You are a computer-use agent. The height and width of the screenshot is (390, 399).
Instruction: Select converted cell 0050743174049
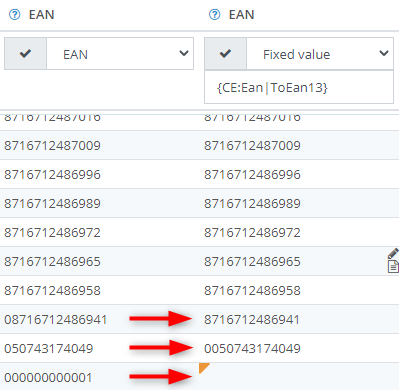click(252, 349)
